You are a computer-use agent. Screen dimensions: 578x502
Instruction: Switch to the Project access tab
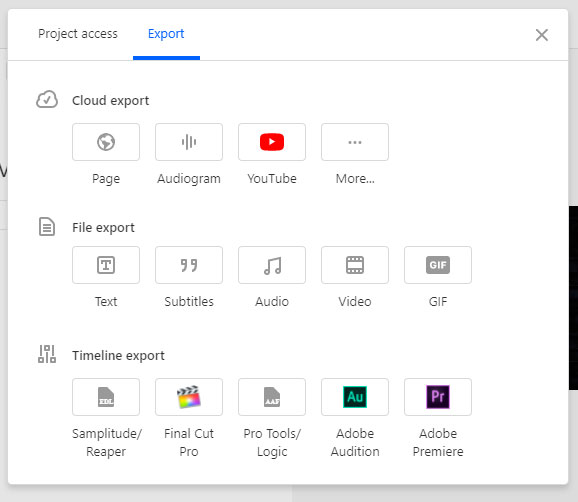(78, 34)
